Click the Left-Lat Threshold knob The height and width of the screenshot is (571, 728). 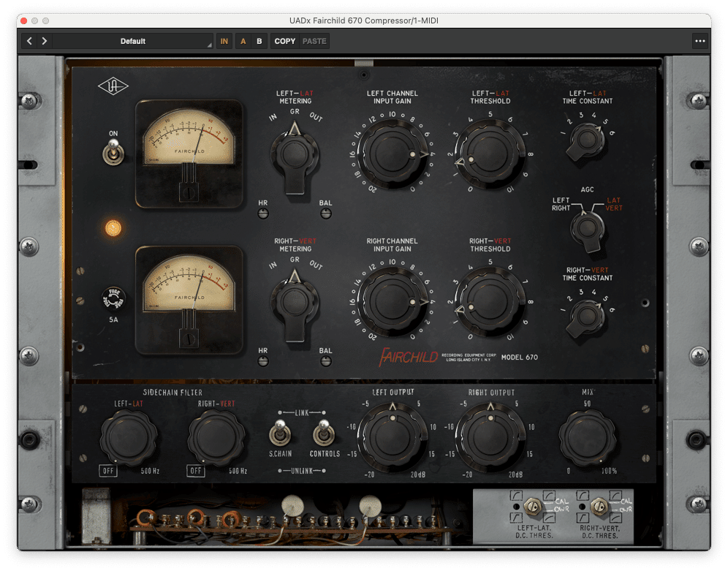click(x=490, y=154)
